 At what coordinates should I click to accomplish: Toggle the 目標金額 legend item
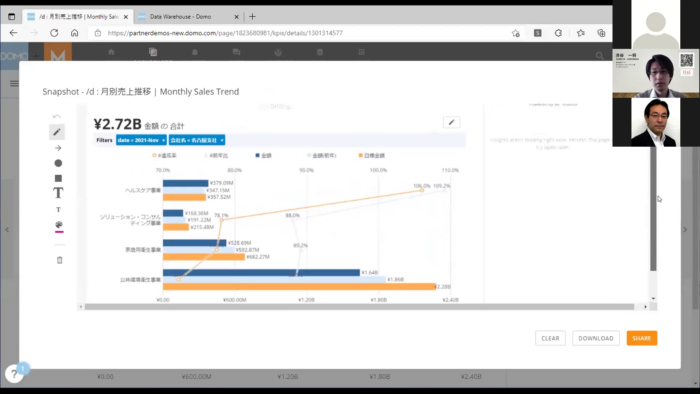click(x=371, y=155)
